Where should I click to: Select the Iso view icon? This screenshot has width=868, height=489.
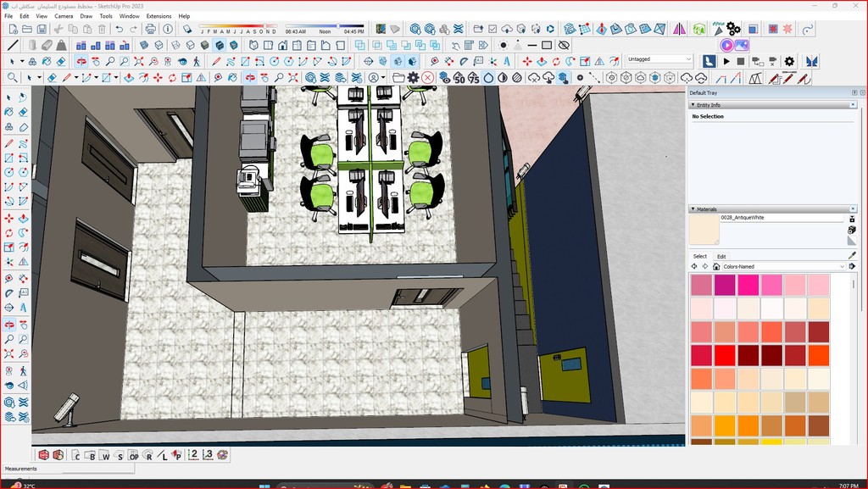click(253, 46)
